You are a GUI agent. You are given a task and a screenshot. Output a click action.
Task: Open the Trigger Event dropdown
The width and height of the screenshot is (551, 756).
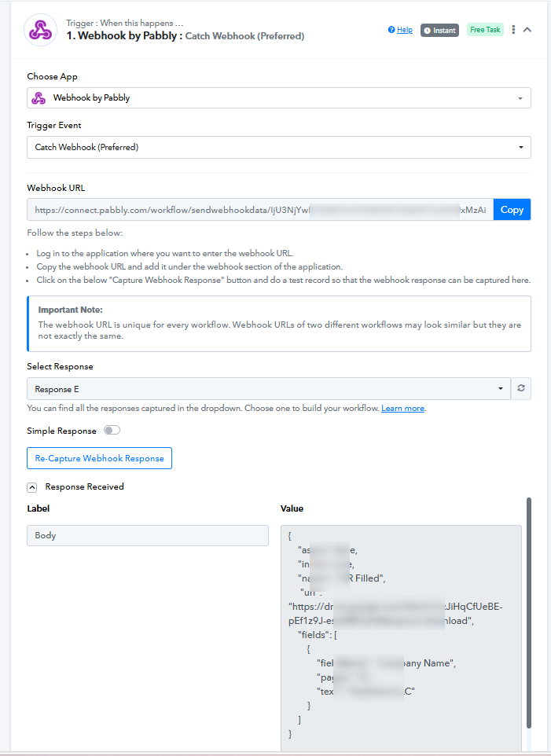click(278, 147)
